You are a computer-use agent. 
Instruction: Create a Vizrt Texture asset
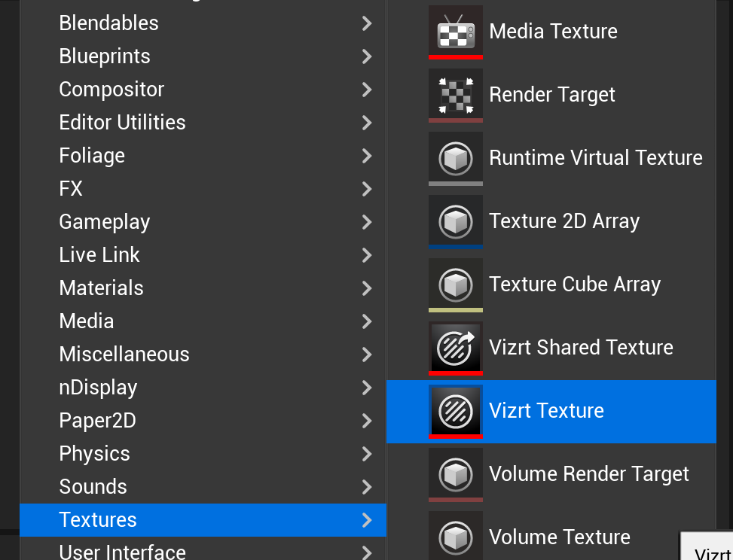click(x=546, y=411)
